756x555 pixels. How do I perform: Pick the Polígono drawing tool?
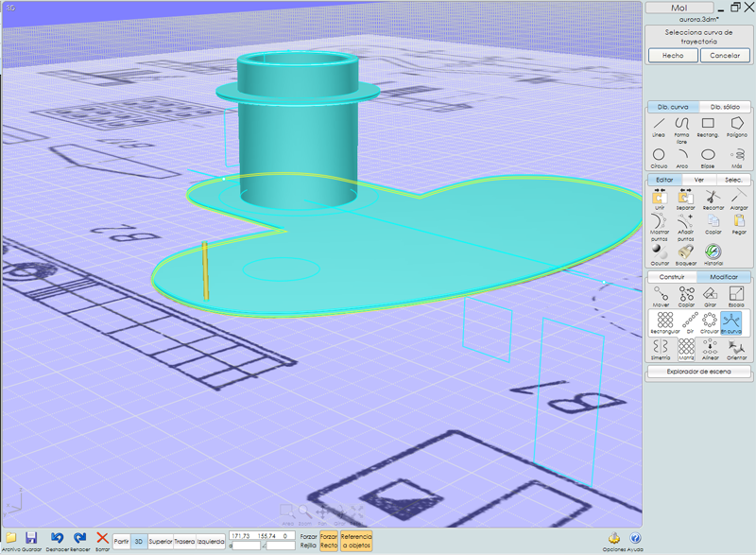737,128
